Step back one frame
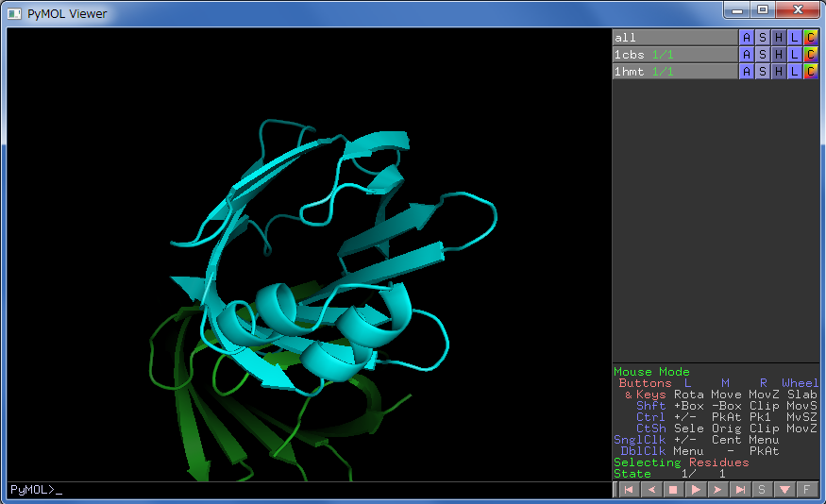This screenshot has height=504, width=826. [x=650, y=490]
